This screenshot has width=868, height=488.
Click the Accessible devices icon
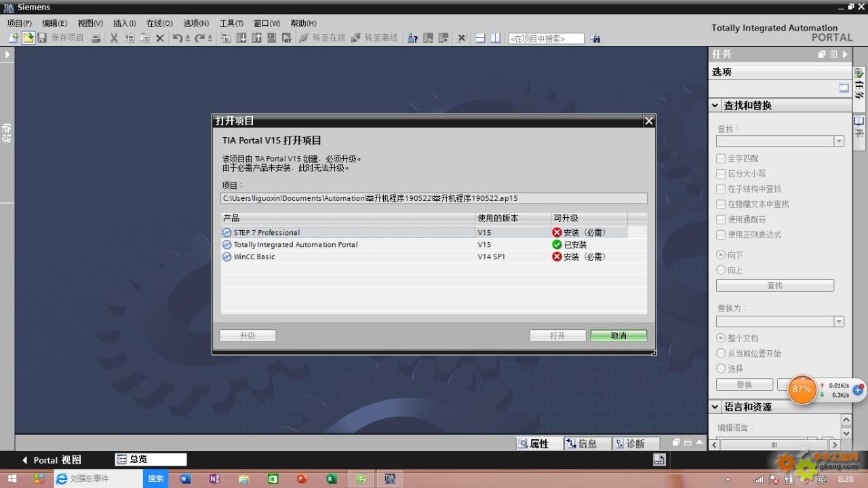pyautogui.click(x=412, y=38)
